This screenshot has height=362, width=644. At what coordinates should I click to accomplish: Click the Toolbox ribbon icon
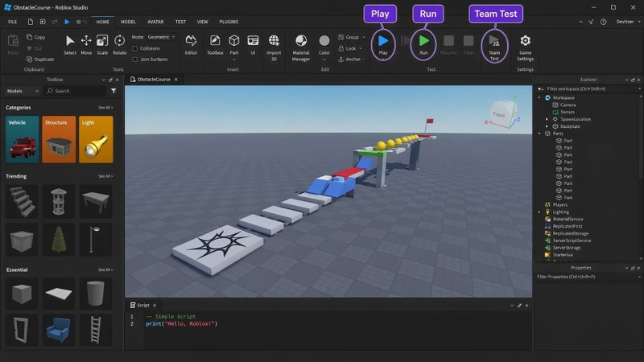(215, 45)
